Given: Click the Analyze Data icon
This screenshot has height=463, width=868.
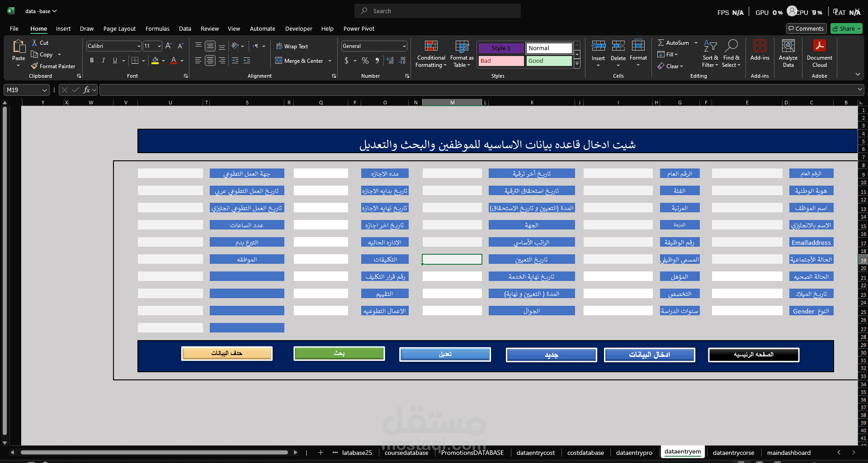Looking at the screenshot, I should tap(788, 46).
